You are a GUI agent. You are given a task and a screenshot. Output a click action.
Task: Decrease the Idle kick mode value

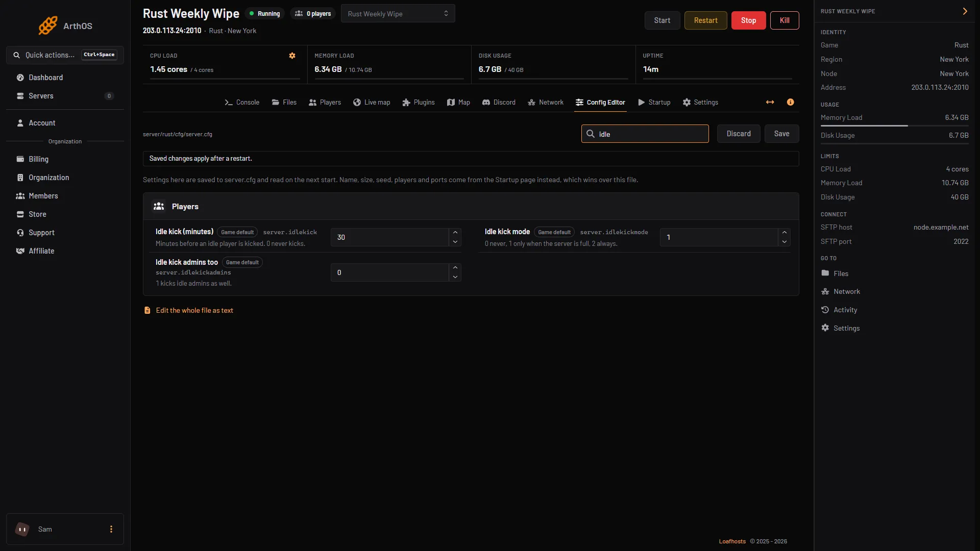click(x=784, y=242)
